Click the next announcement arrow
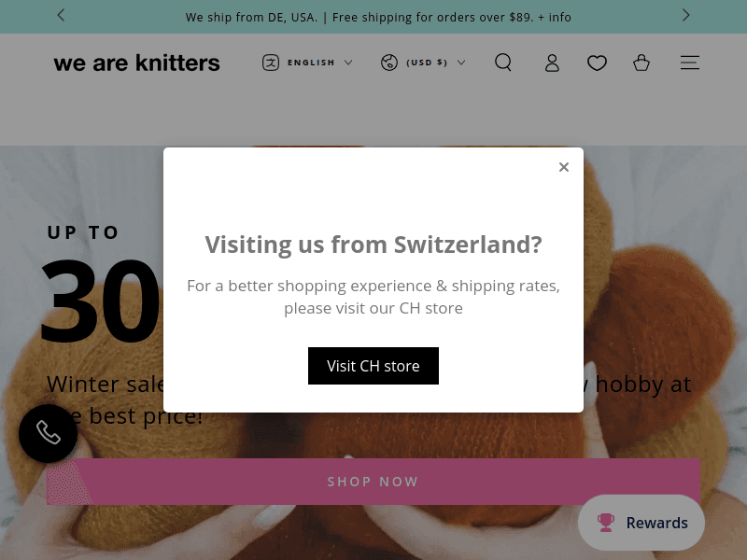Viewport: 747px width, 560px height. [686, 16]
